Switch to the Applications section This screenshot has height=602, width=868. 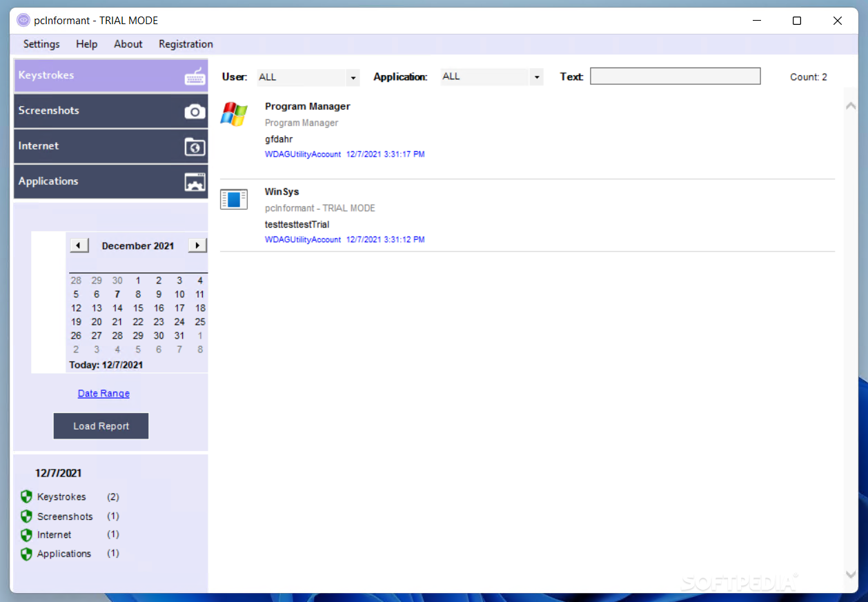[x=111, y=181]
